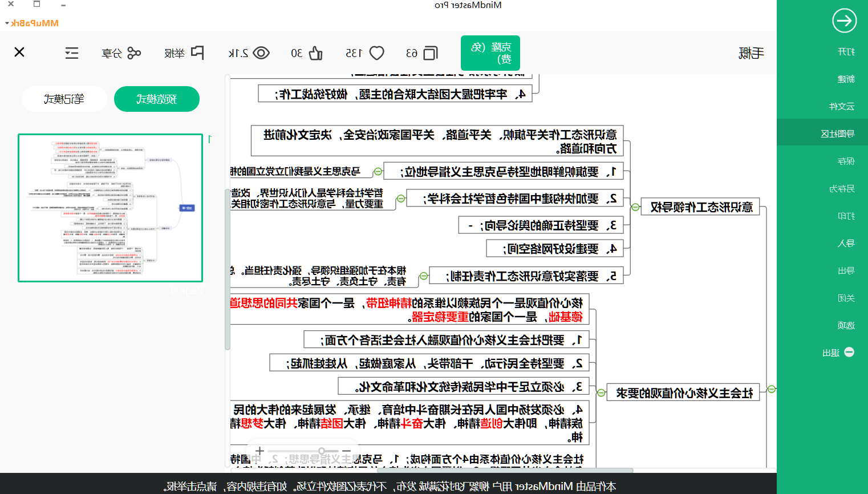The image size is (868, 494).
Task: Select the 意识形态工作领导权 node
Action: click(x=701, y=207)
